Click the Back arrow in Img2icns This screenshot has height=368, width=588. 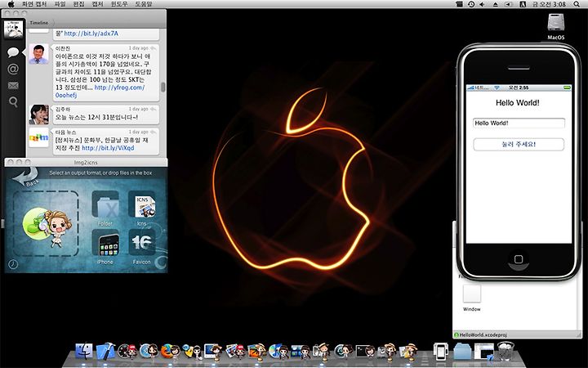[x=26, y=177]
